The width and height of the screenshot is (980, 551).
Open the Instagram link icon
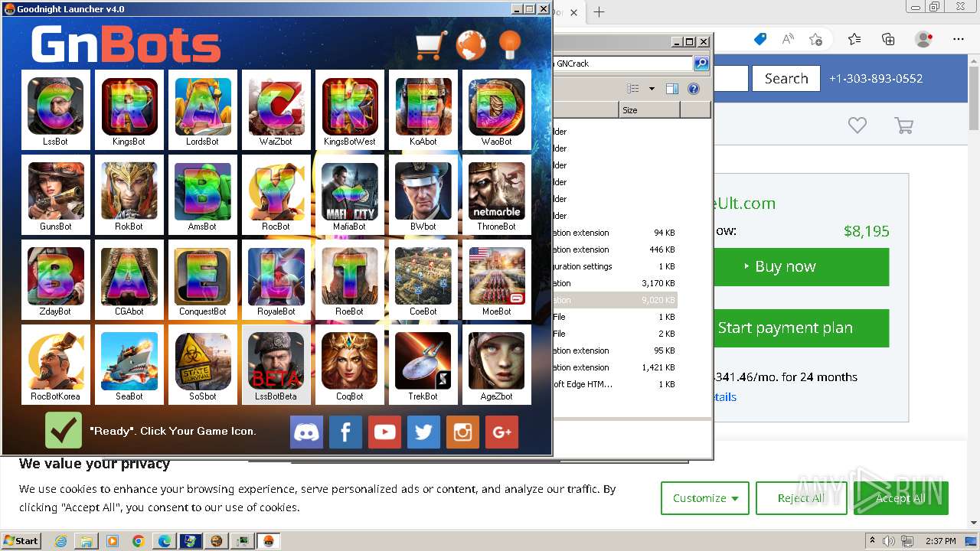462,432
